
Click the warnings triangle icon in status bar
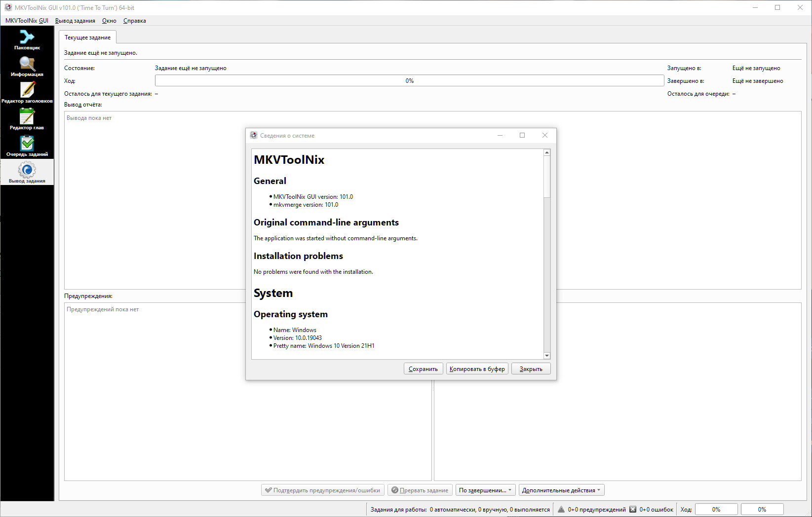tap(561, 510)
